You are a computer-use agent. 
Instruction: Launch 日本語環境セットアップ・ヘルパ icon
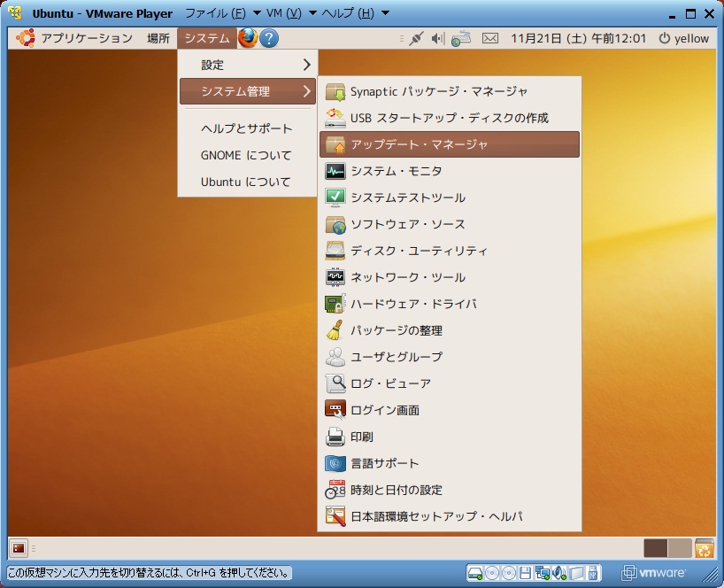pos(335,516)
